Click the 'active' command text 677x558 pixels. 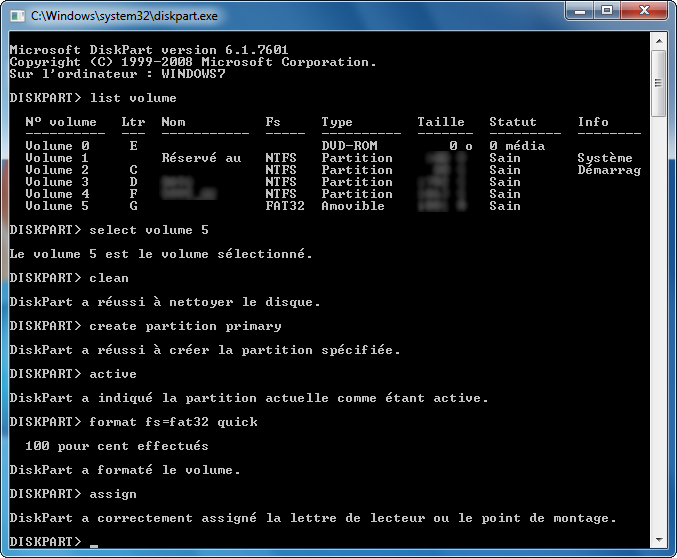pyautogui.click(x=113, y=374)
